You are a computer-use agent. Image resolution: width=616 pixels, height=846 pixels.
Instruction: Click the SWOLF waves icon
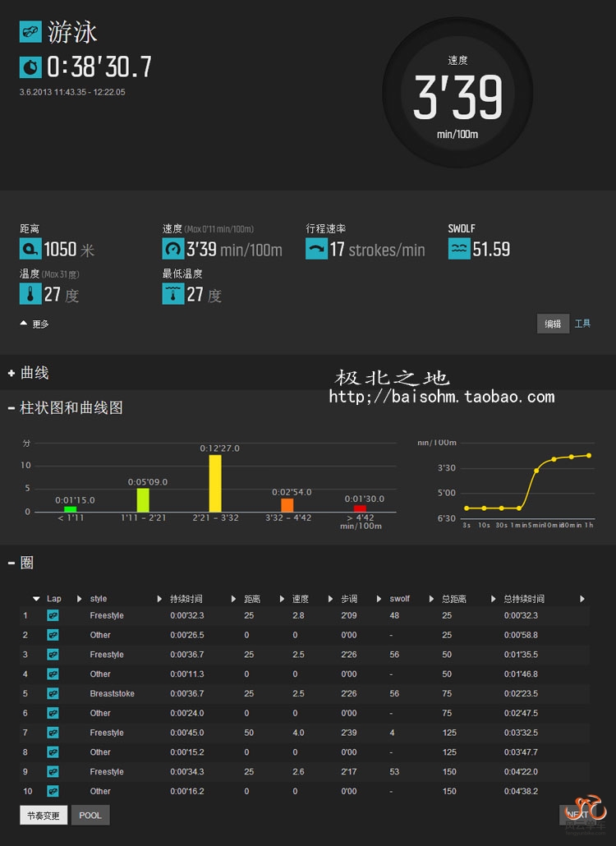(x=459, y=249)
